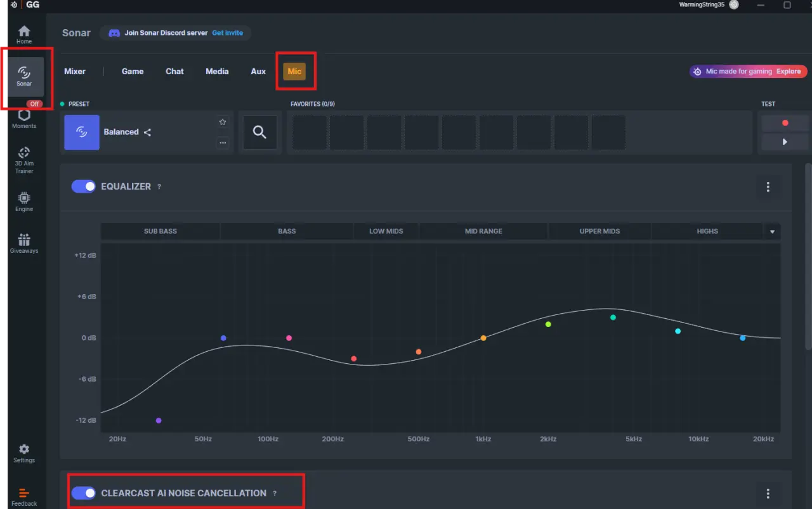812x509 pixels.
Task: Open the Chat tab
Action: 174,72
